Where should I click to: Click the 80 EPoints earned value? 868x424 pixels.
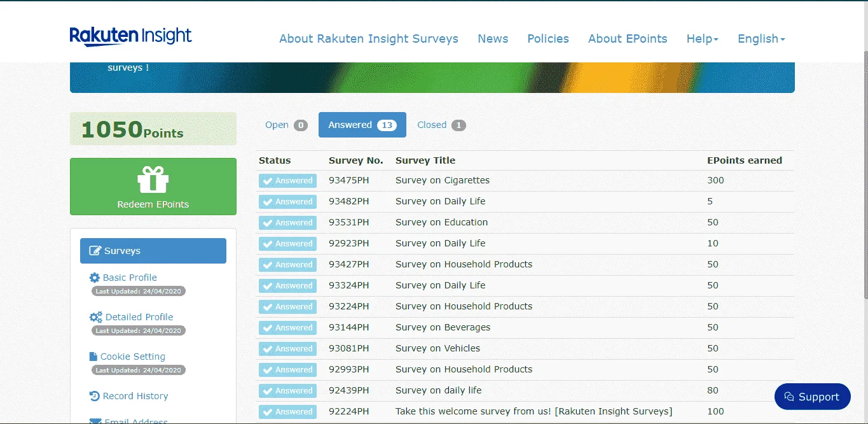click(713, 390)
